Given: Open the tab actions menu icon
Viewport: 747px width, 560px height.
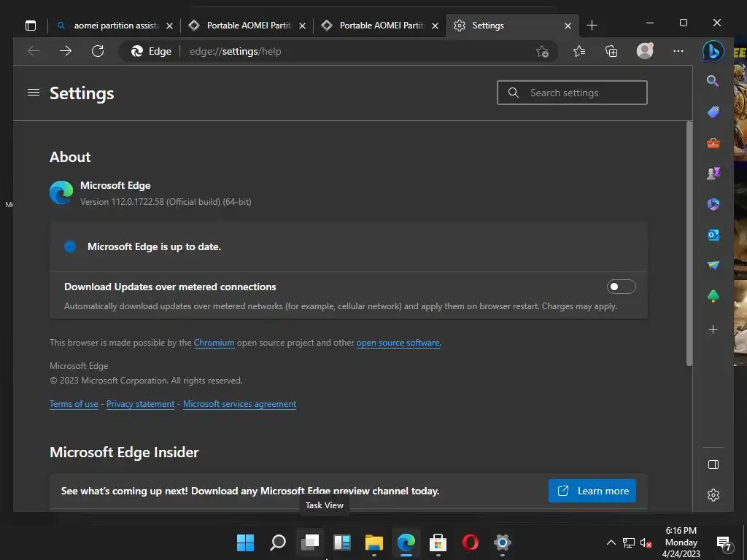Looking at the screenshot, I should coord(31,26).
